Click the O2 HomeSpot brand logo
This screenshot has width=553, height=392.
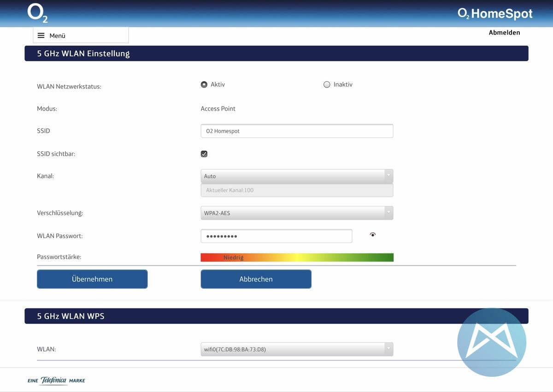[x=495, y=14]
